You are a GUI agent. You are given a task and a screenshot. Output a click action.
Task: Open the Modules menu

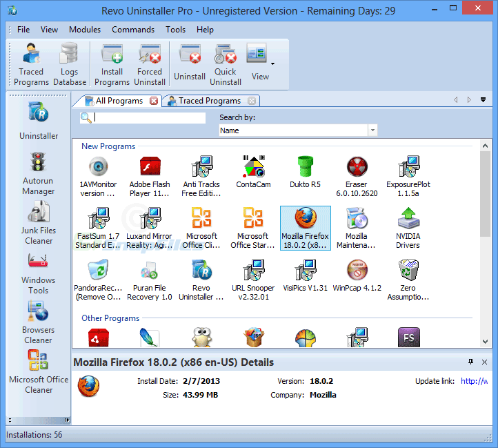85,30
